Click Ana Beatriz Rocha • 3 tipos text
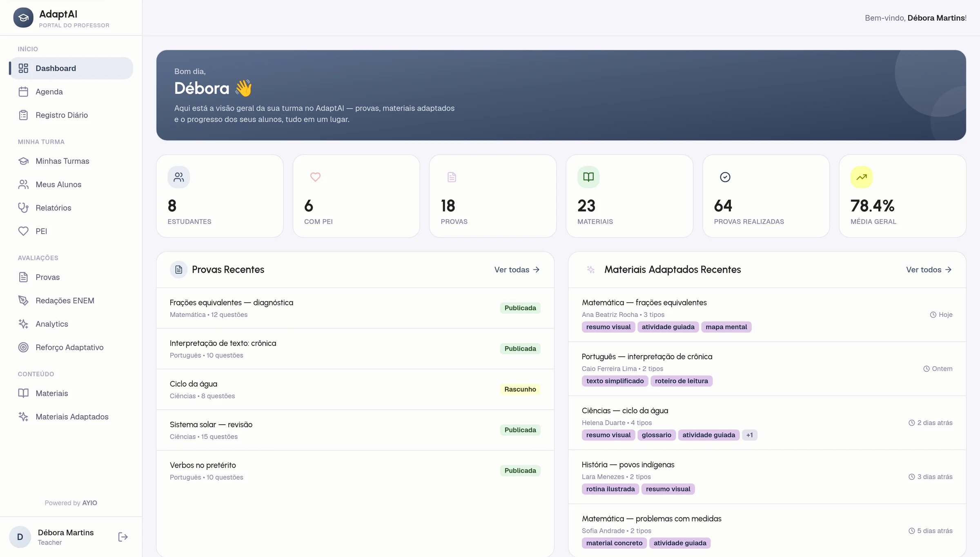Viewport: 980px width, 557px height. [623, 315]
